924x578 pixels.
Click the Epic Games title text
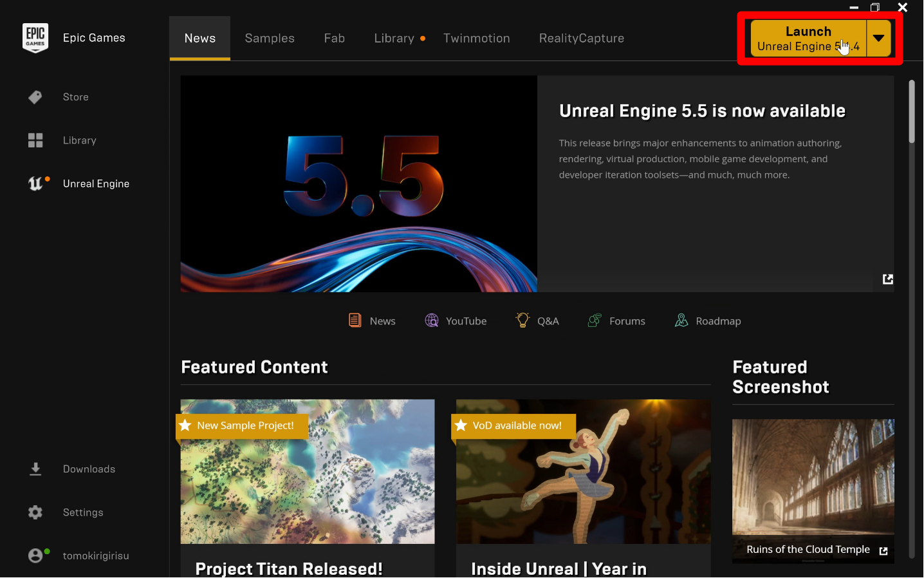coord(94,38)
